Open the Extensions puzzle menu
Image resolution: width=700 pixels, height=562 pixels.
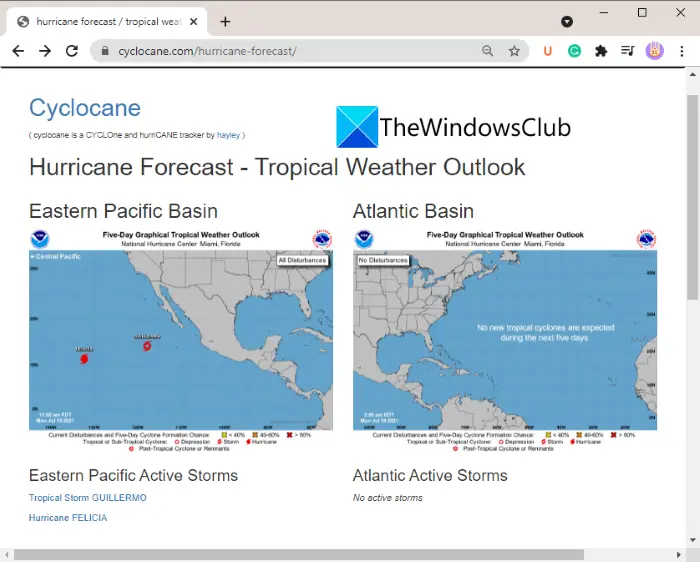[601, 51]
